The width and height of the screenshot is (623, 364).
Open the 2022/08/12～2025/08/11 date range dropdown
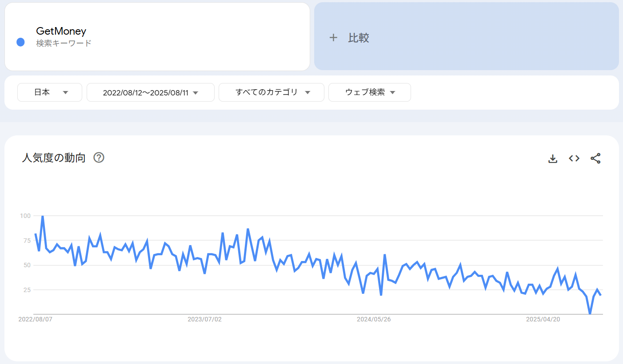151,92
